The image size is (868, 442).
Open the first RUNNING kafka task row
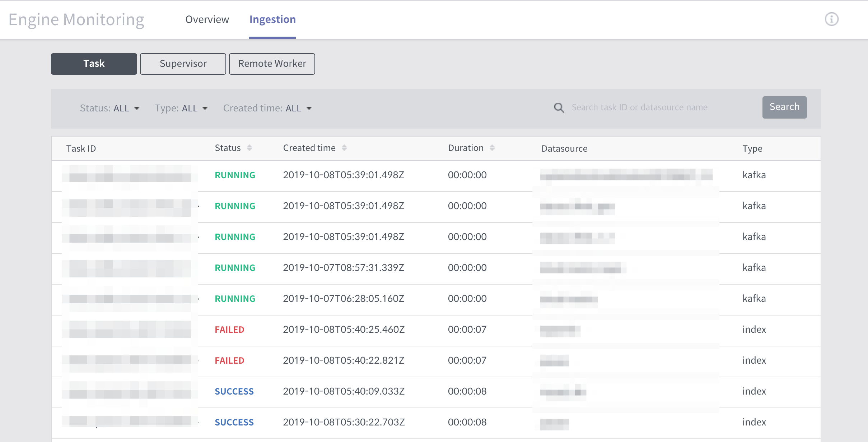click(436, 176)
